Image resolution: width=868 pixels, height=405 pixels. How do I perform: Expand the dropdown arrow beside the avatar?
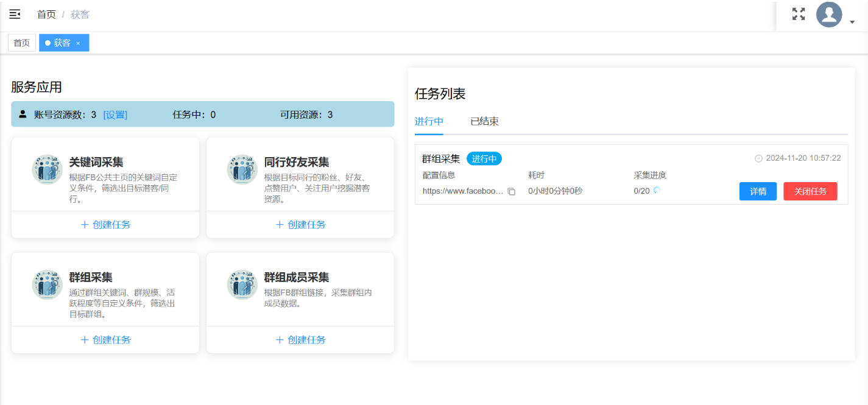[x=852, y=22]
